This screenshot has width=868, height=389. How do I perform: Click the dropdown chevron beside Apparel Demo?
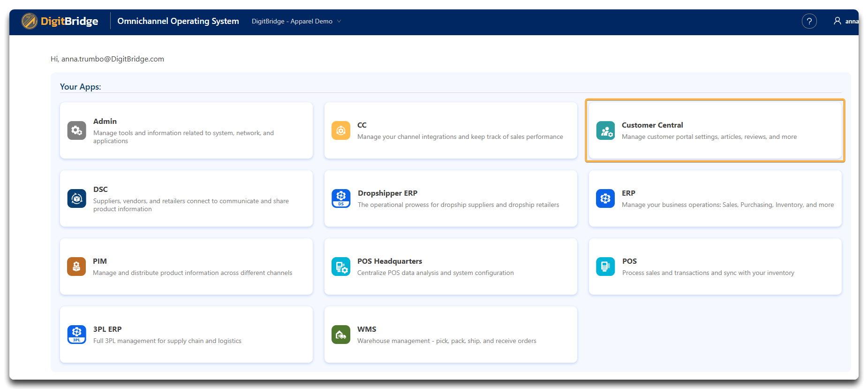339,21
